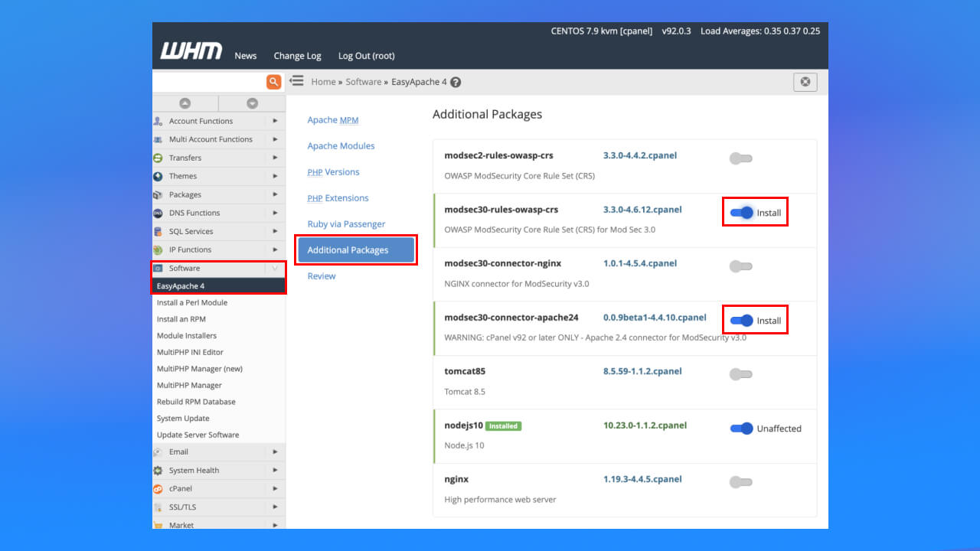Click the IP Functions icon
The image size is (980, 551).
coord(158,249)
